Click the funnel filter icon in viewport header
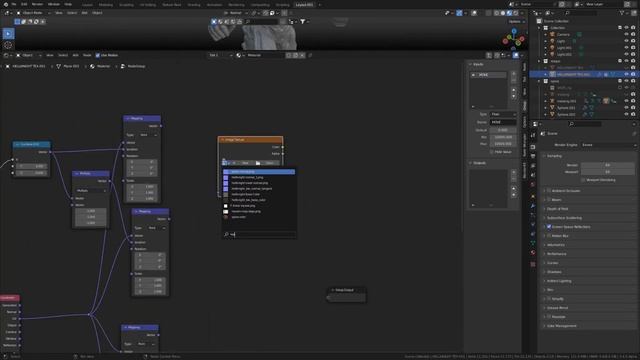640x360 pixels. tap(303, 21)
